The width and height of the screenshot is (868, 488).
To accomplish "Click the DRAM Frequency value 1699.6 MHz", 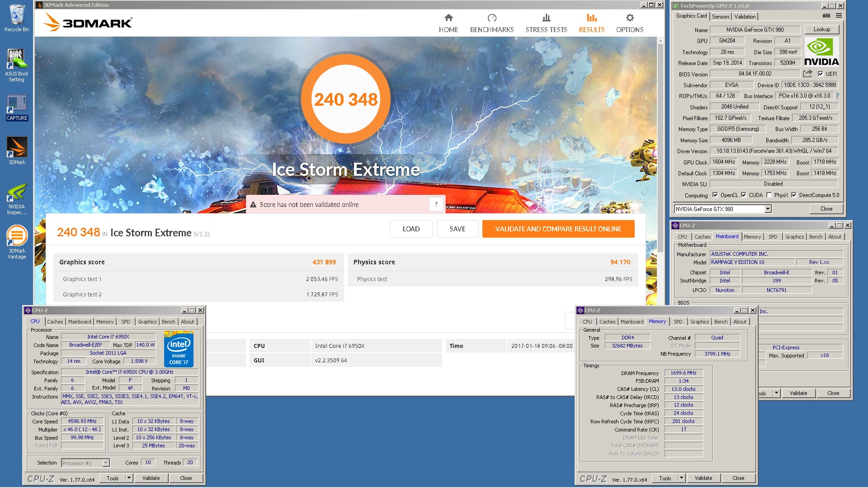I will [684, 373].
